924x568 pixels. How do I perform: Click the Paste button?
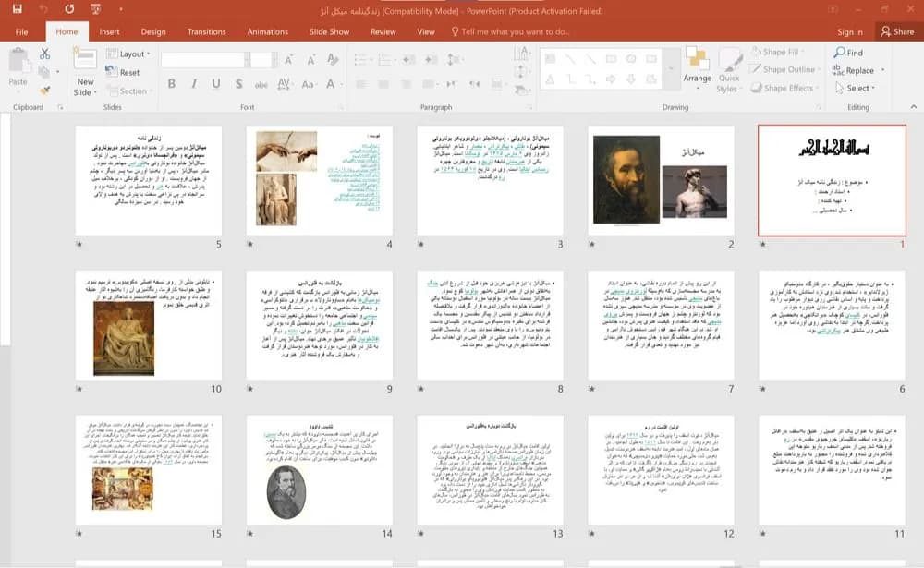[18, 67]
